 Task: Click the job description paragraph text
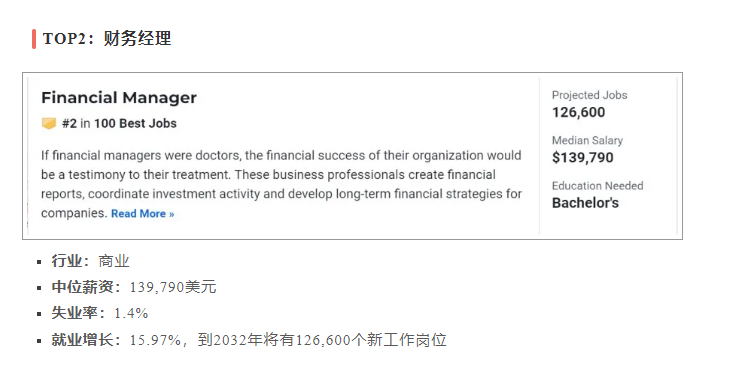(x=281, y=184)
